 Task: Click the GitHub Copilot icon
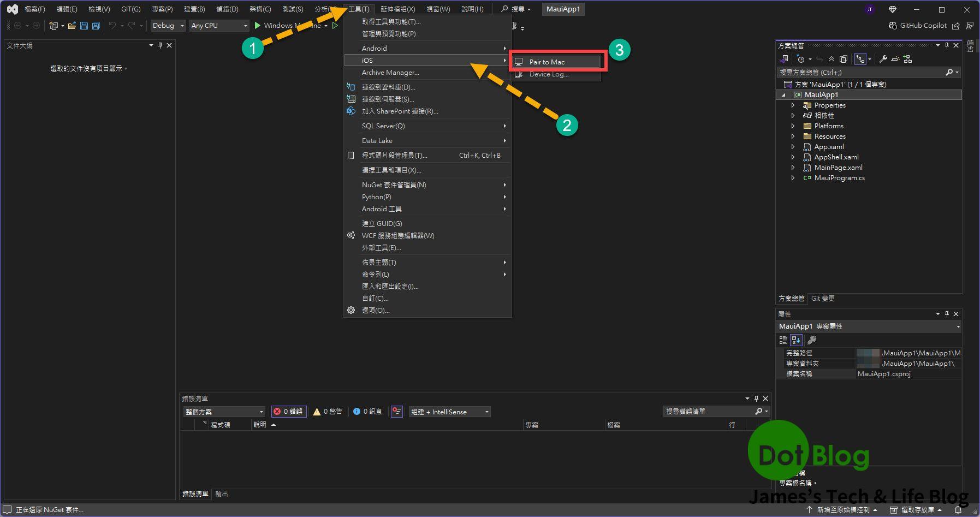point(893,26)
